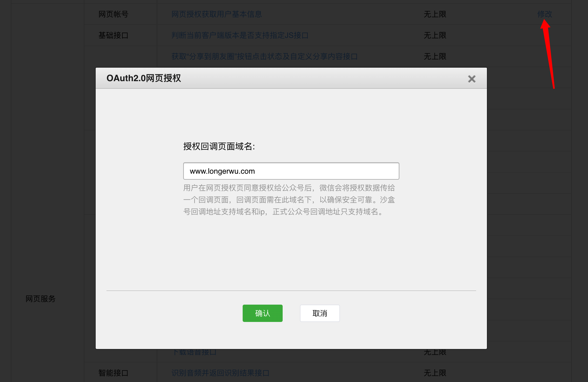The image size is (588, 382).
Task: Open 网页授权获取用户基本信息 link
Action: click(216, 14)
